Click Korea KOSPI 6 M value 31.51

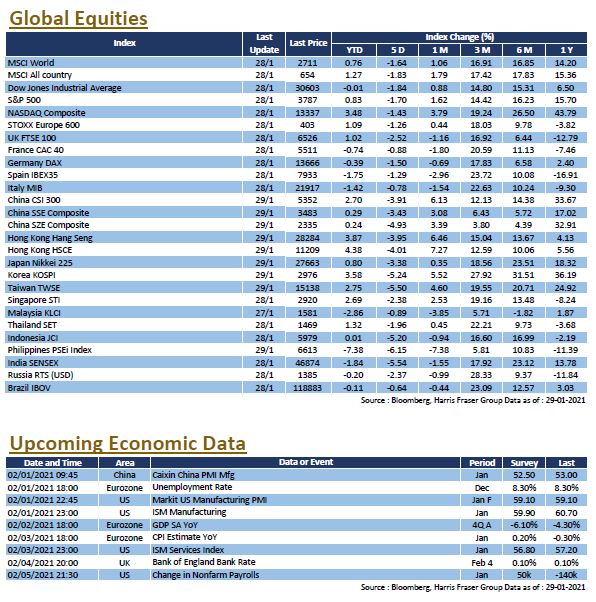[523, 275]
